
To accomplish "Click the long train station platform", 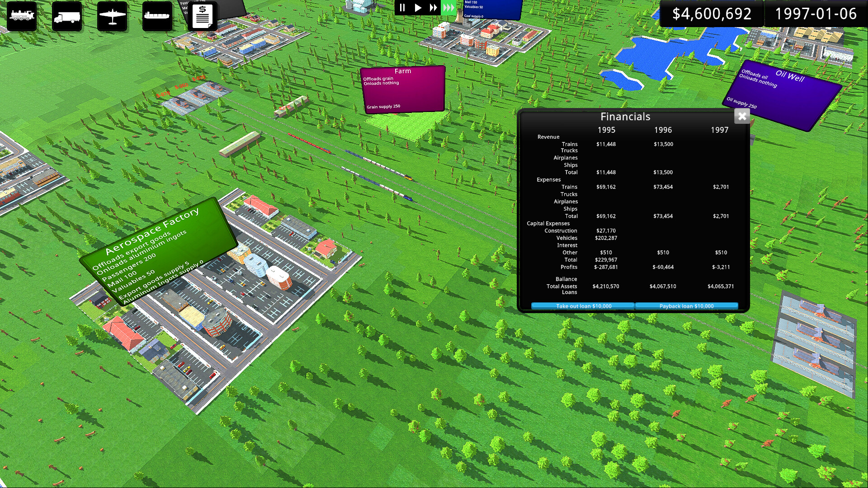I will pyautogui.click(x=240, y=144).
